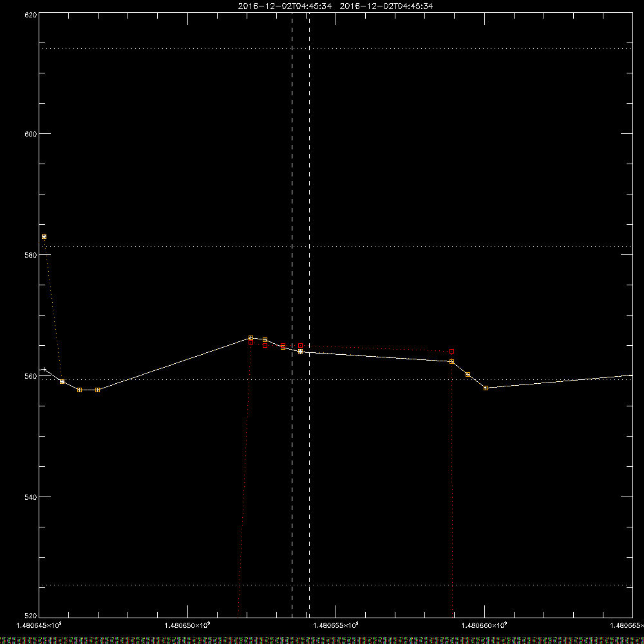Click the 1.480645×10⁹ x-axis label

tap(39, 625)
